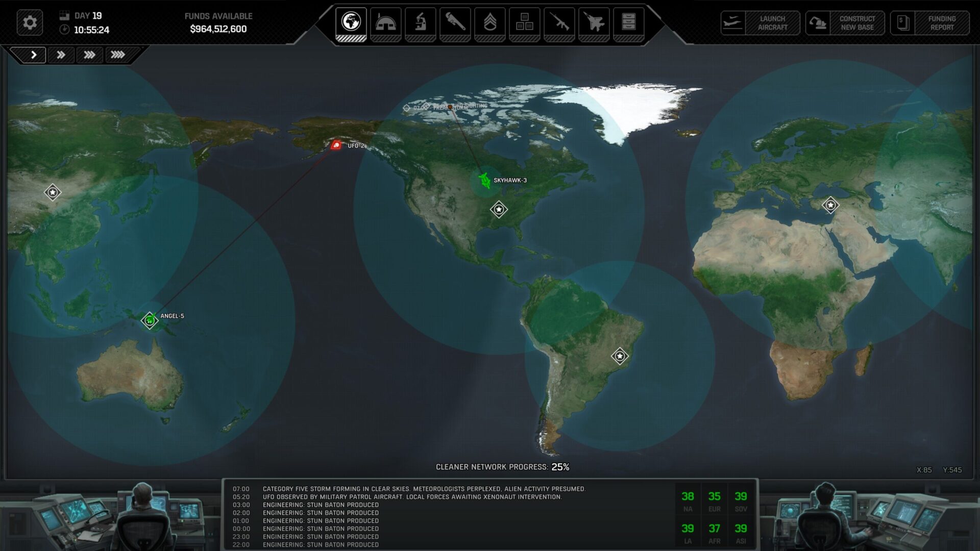The height and width of the screenshot is (551, 980).
Task: Click the AFR relations score 37
Action: point(714,529)
